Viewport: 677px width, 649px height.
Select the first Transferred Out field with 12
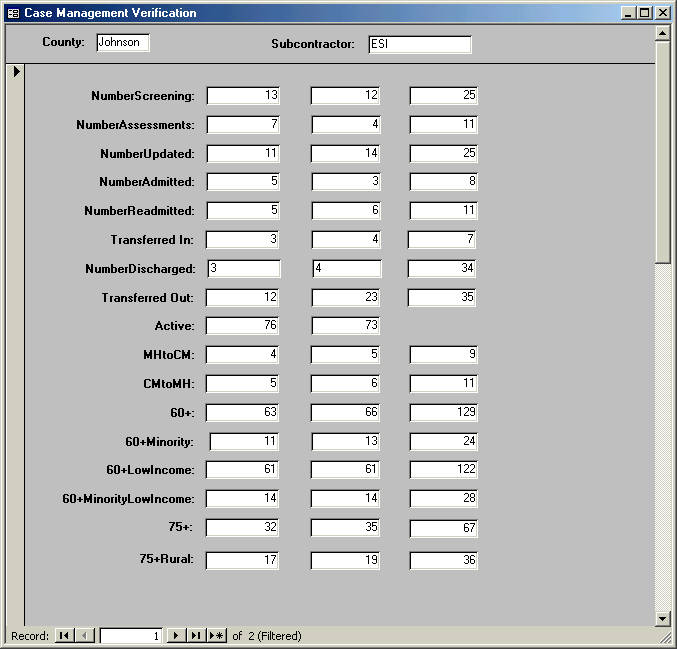click(243, 297)
